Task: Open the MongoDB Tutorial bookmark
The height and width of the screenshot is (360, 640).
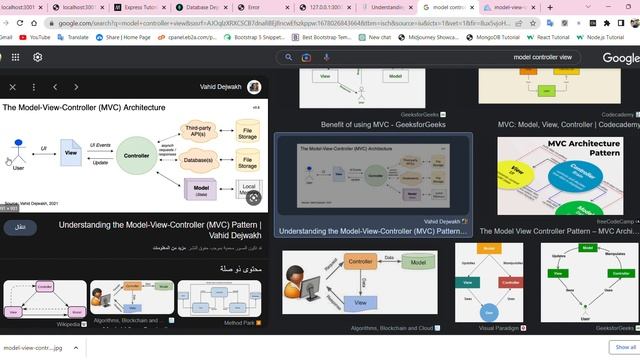Action: 493,37
